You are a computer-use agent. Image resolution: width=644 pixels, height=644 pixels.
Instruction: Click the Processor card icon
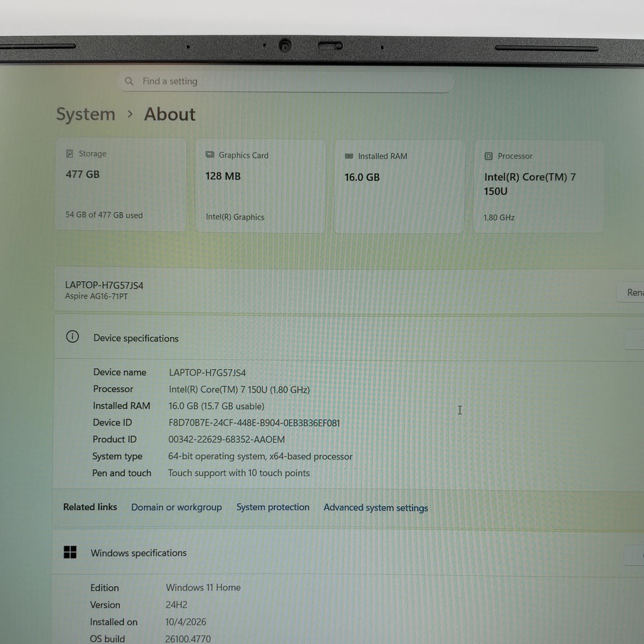[488, 156]
